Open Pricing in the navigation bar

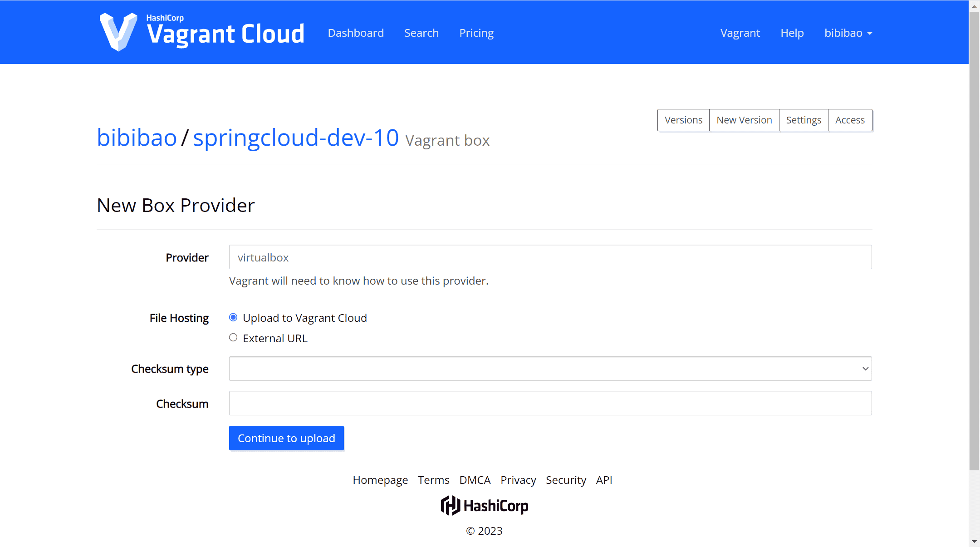pyautogui.click(x=476, y=33)
